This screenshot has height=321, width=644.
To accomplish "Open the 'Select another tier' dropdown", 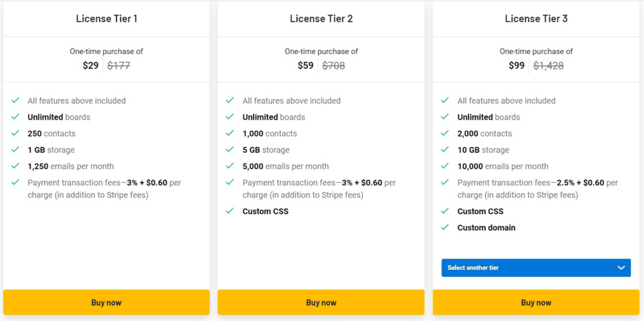I will [536, 267].
